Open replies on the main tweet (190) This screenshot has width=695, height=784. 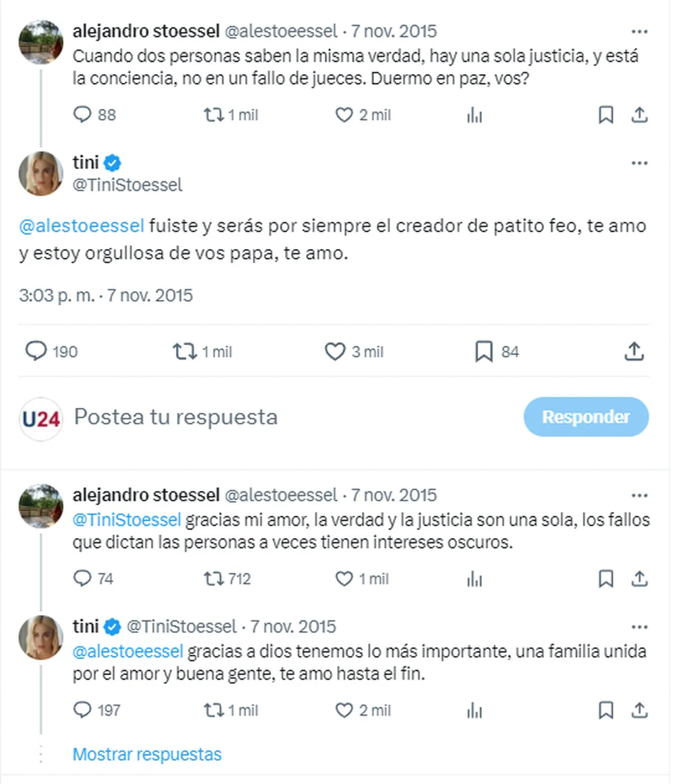[36, 351]
